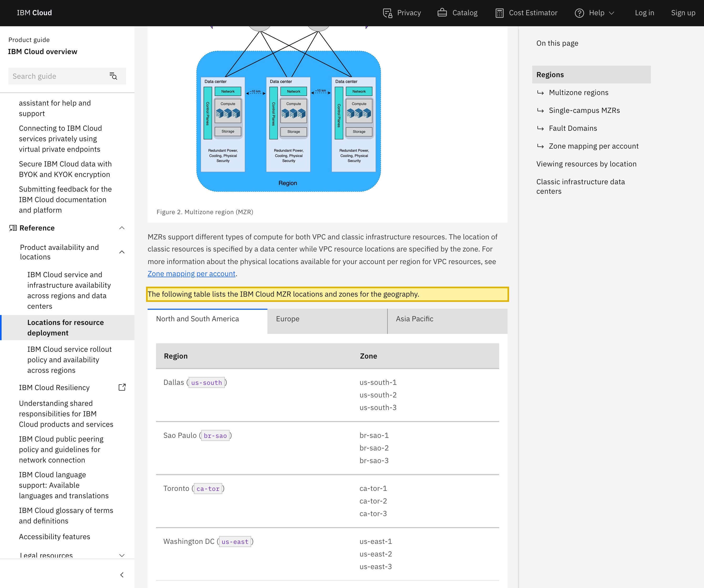Click the Search guide input field

67,76
